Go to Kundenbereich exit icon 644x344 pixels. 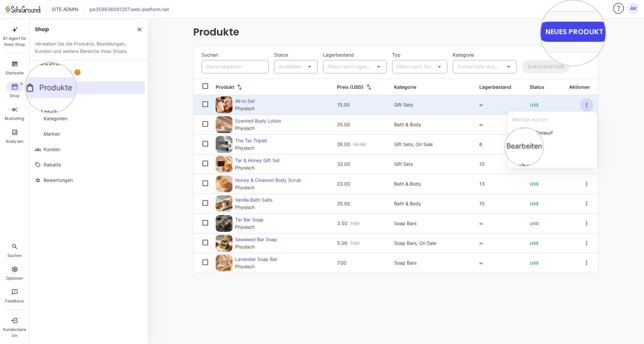[x=14, y=321]
